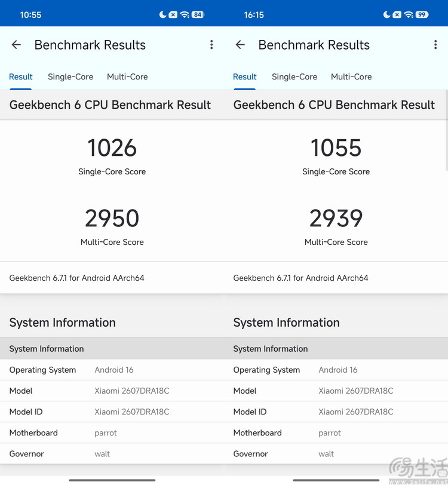The height and width of the screenshot is (485, 448).
Task: Tap the Benchmark Results title in right screen
Action: [x=314, y=45]
